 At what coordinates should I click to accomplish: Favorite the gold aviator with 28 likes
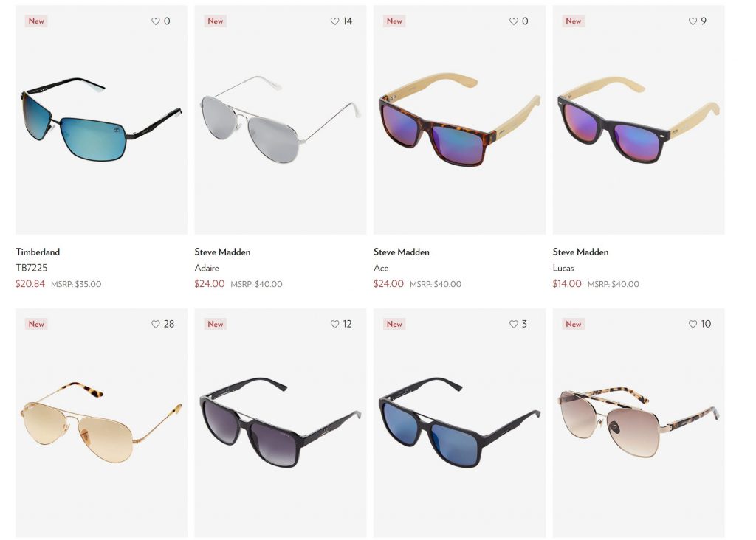[x=155, y=324]
